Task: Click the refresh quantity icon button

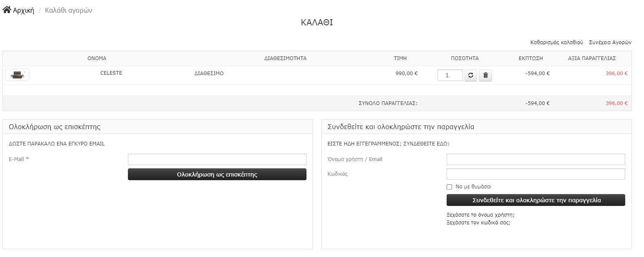Action: (x=471, y=75)
